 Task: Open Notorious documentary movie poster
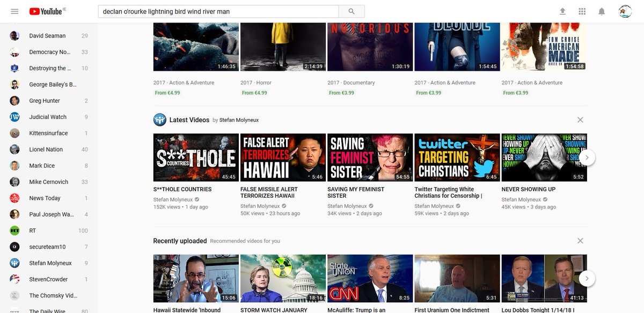[370, 47]
